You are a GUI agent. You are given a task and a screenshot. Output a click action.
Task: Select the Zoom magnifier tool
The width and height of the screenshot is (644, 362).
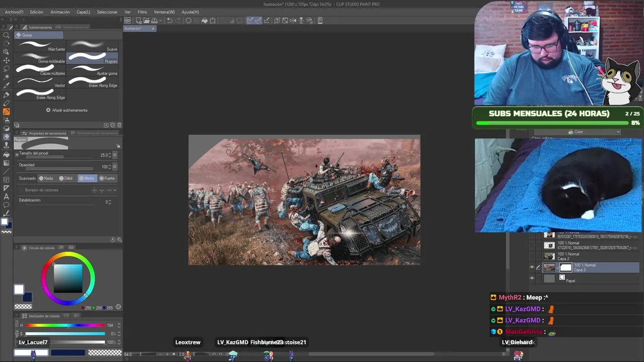7,35
